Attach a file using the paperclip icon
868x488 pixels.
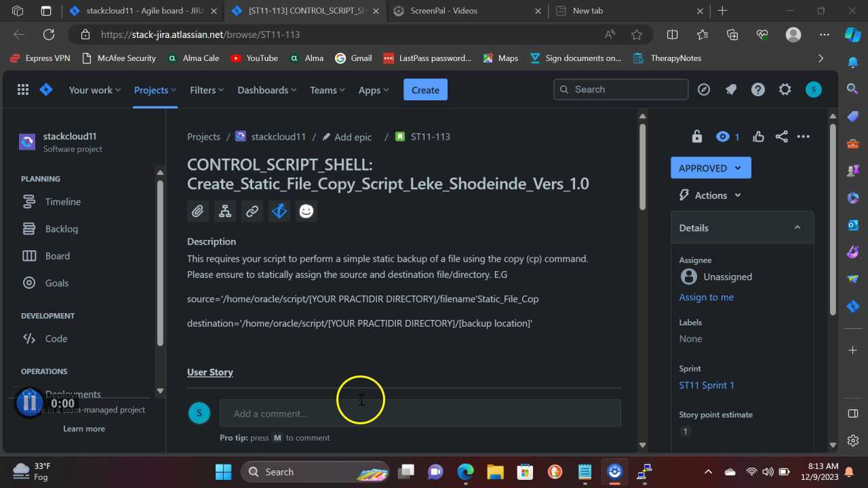pos(197,211)
